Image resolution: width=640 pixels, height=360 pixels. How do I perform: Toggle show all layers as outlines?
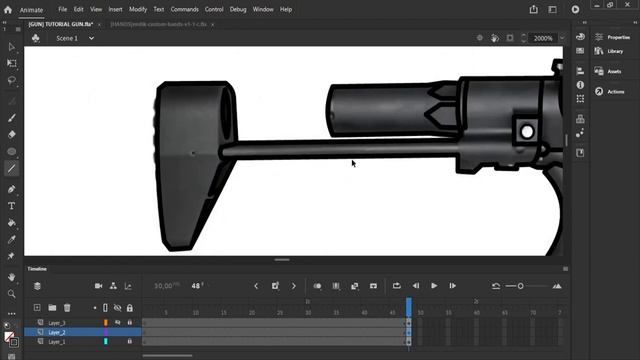[105, 308]
